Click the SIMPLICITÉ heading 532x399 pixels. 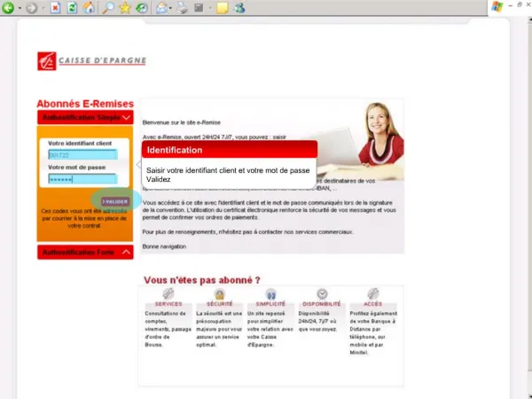click(270, 304)
